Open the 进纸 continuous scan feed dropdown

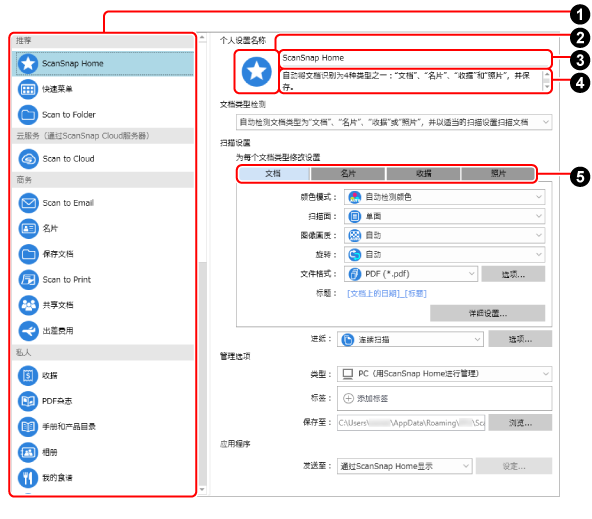pyautogui.click(x=410, y=339)
